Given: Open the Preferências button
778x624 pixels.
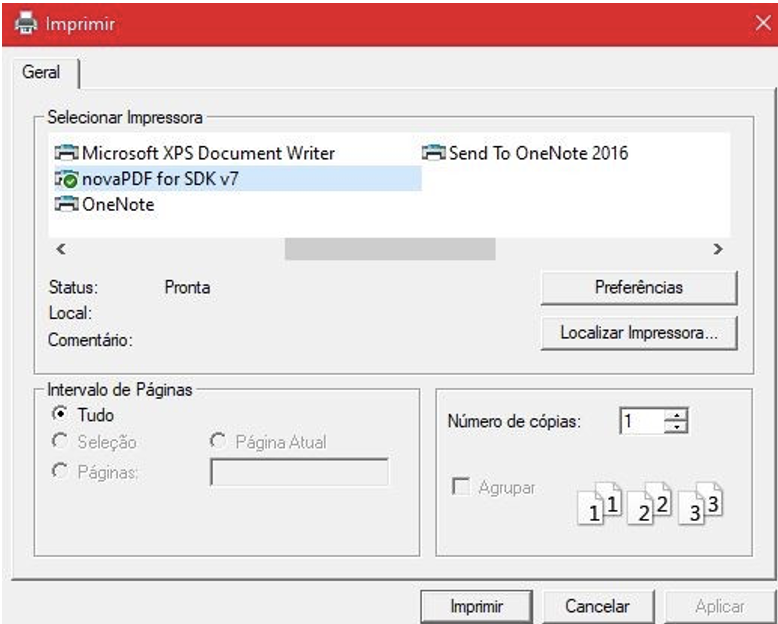Looking at the screenshot, I should (x=638, y=287).
